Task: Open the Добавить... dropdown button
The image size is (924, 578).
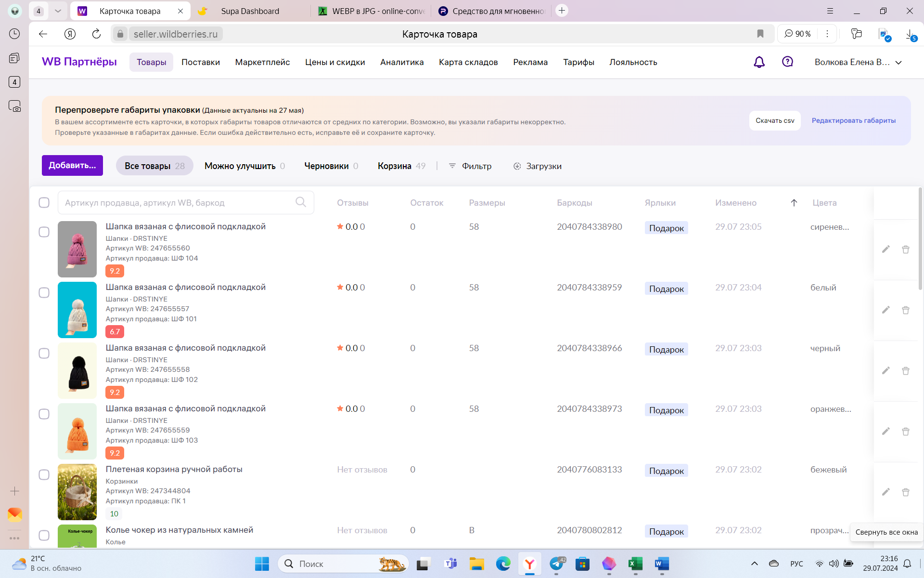Action: click(x=72, y=165)
